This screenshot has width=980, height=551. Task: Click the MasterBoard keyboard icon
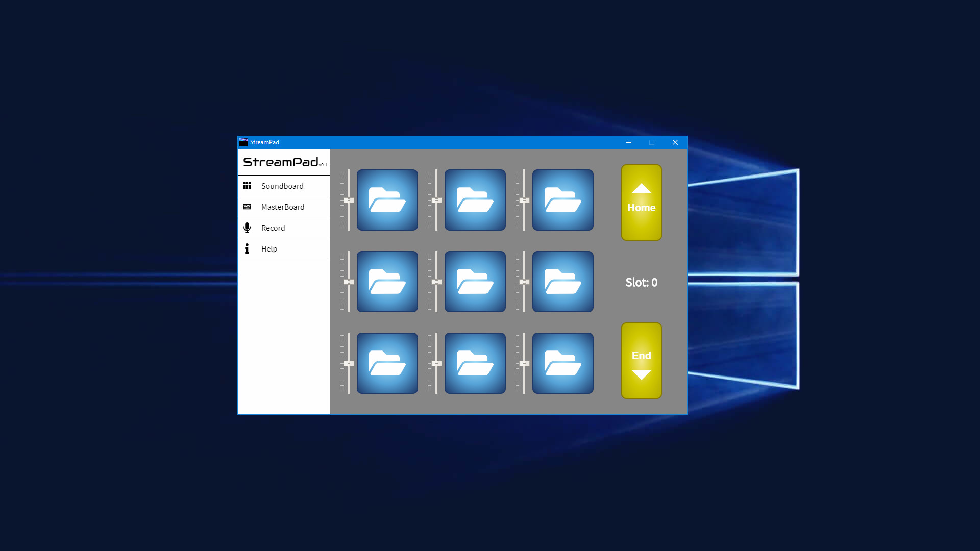coord(247,207)
